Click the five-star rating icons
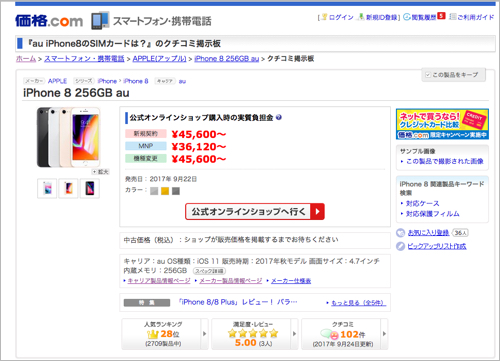This screenshot has width=500, height=361. tap(253, 333)
